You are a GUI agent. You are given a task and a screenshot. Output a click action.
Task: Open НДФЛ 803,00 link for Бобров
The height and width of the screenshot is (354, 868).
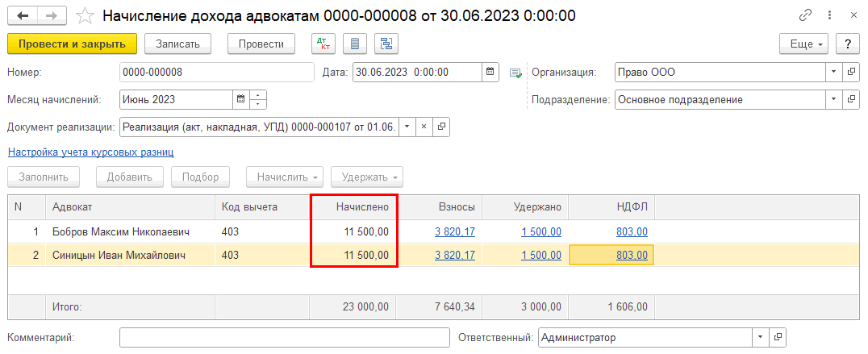tap(632, 231)
